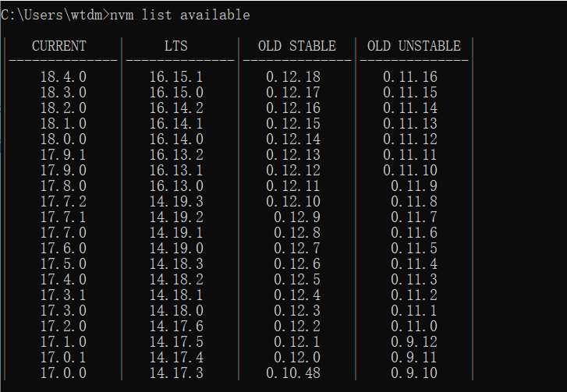The width and height of the screenshot is (567, 392).
Task: Click old stable version 0.12.18
Action: coord(293,76)
